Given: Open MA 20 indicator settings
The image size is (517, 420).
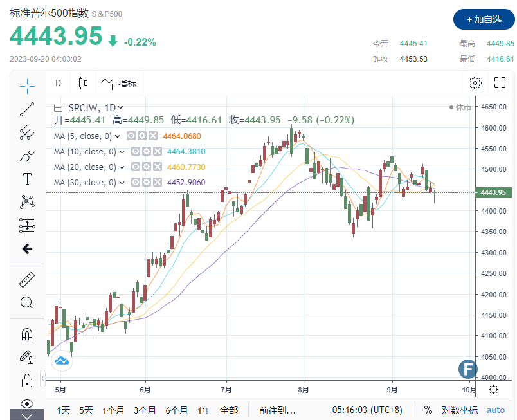Looking at the screenshot, I should coord(147,167).
